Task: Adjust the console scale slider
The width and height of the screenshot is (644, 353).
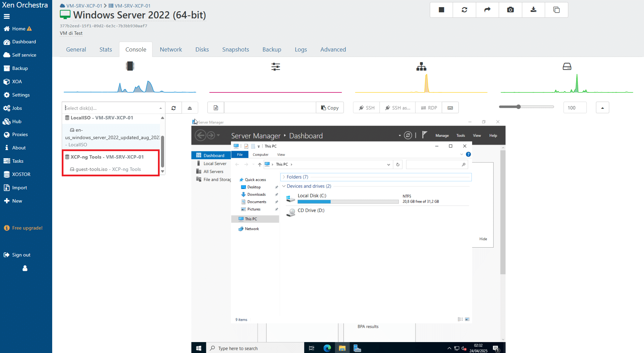Action: 518,107
